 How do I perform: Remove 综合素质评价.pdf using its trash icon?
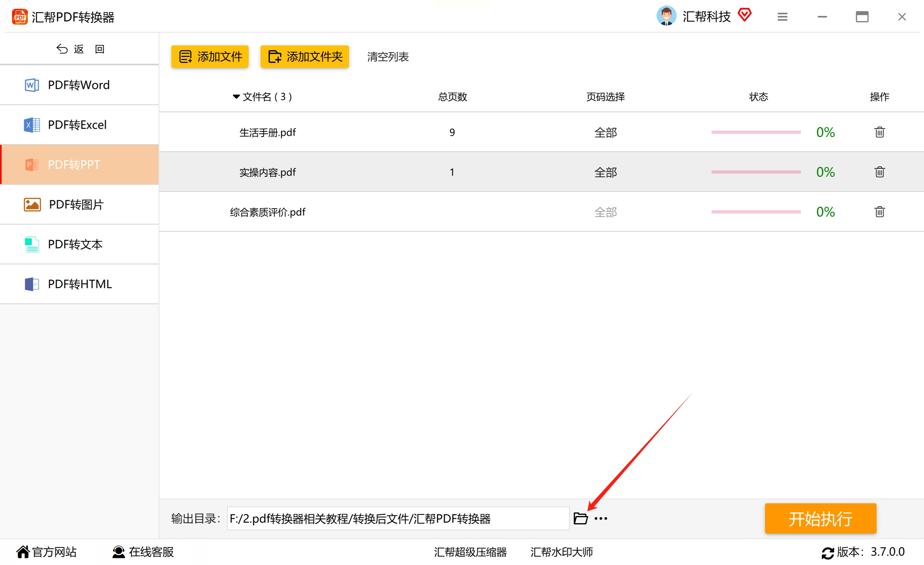click(x=879, y=212)
